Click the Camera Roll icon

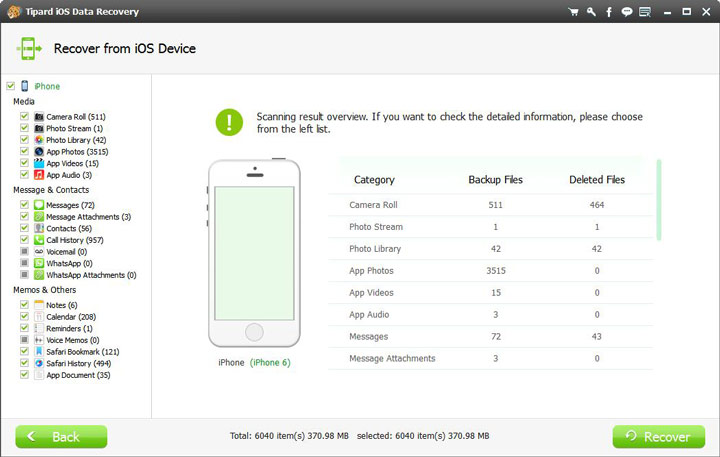39,117
